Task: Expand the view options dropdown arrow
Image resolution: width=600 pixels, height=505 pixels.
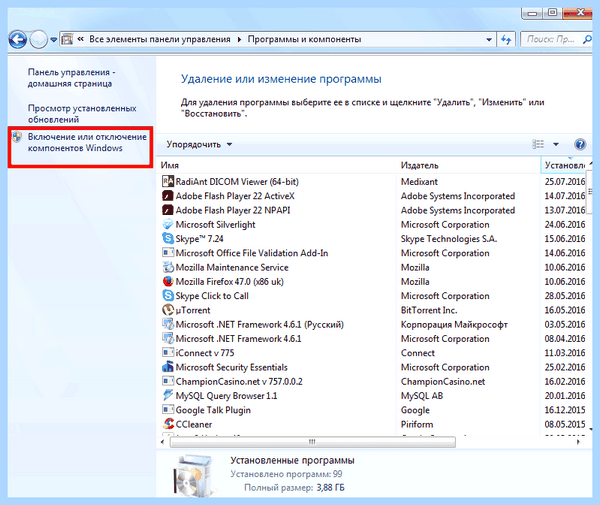Action: tap(556, 144)
